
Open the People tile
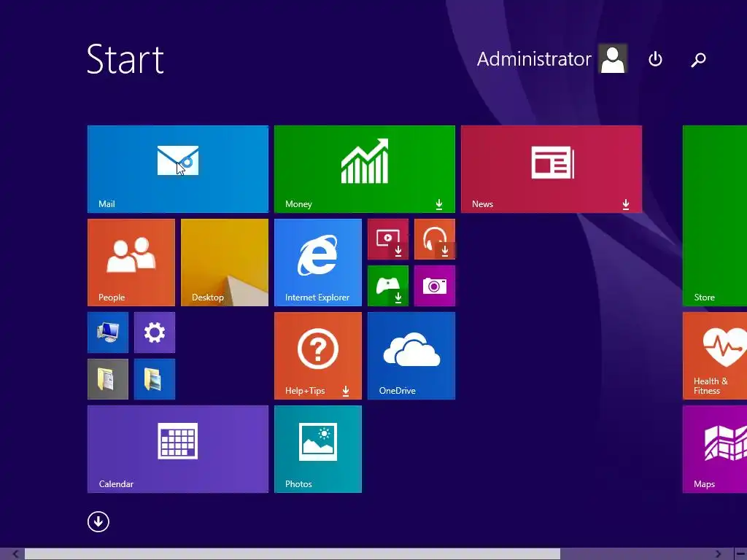coord(131,262)
